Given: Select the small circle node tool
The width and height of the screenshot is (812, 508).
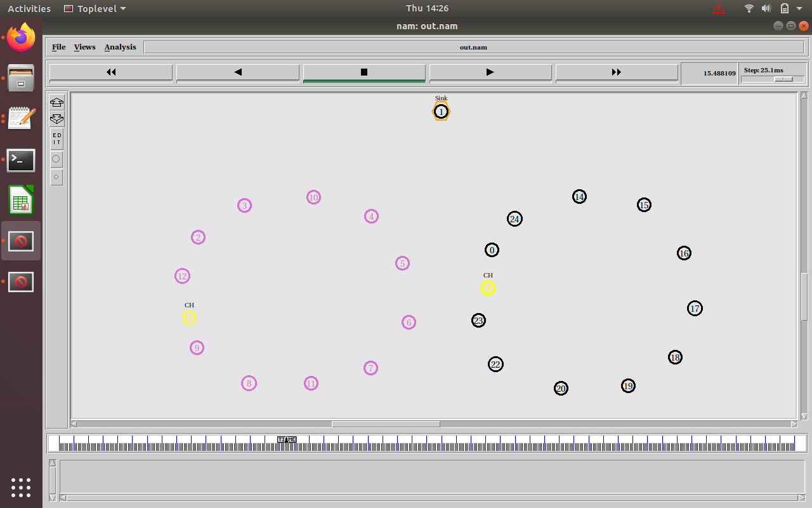Looking at the screenshot, I should [56, 177].
